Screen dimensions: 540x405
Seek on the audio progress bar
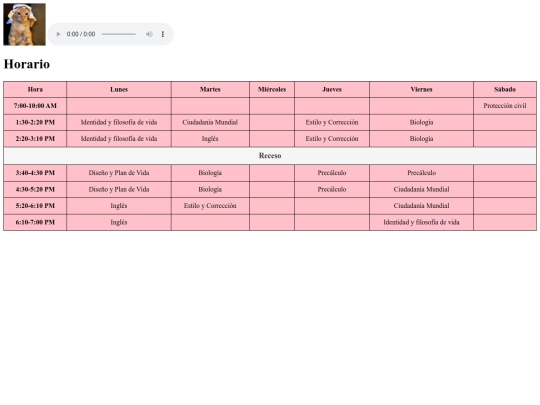(119, 34)
